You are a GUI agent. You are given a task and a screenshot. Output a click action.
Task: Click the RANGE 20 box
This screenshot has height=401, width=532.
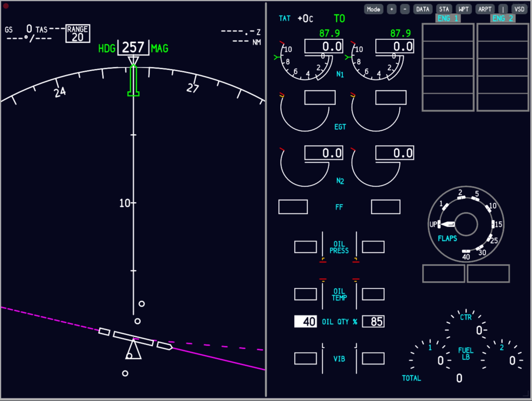pyautogui.click(x=78, y=34)
